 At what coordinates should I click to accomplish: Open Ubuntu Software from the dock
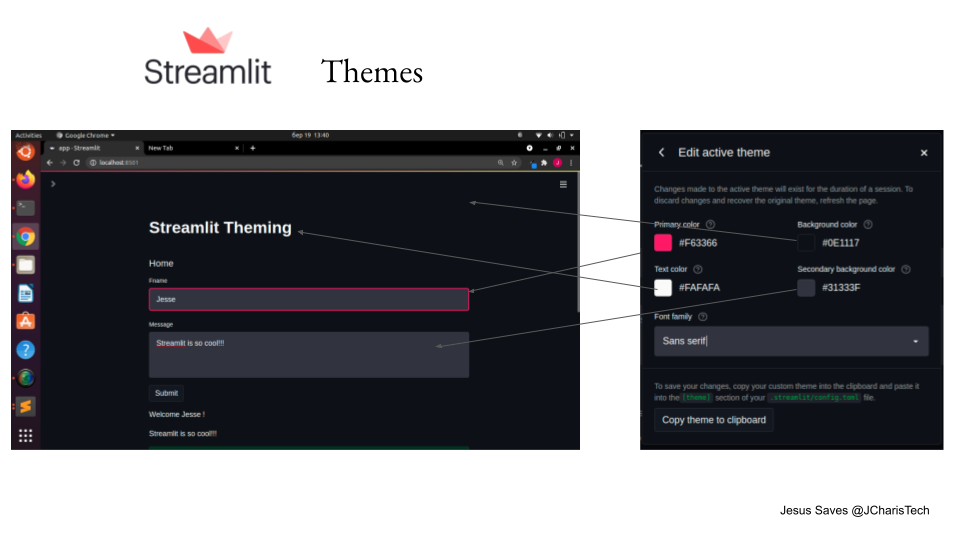pyautogui.click(x=26, y=321)
